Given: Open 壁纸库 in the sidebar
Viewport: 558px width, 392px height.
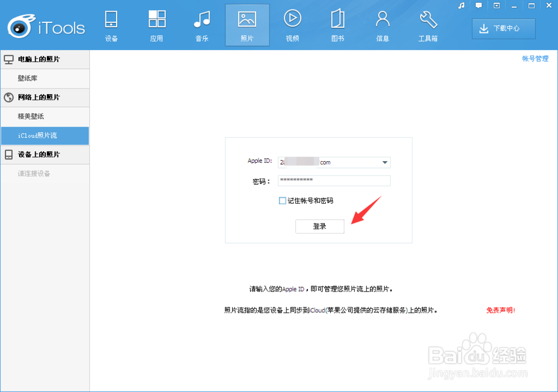Looking at the screenshot, I should [45, 78].
